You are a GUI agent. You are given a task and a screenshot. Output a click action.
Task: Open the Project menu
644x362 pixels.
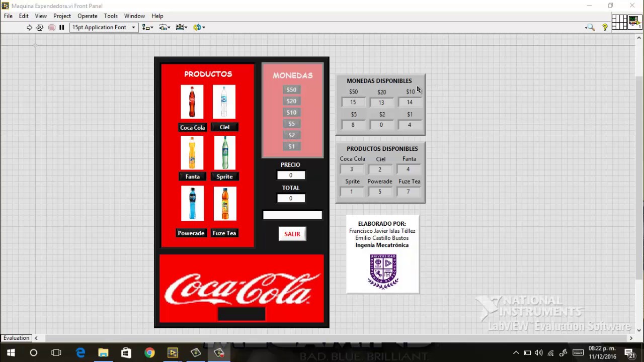(x=62, y=16)
